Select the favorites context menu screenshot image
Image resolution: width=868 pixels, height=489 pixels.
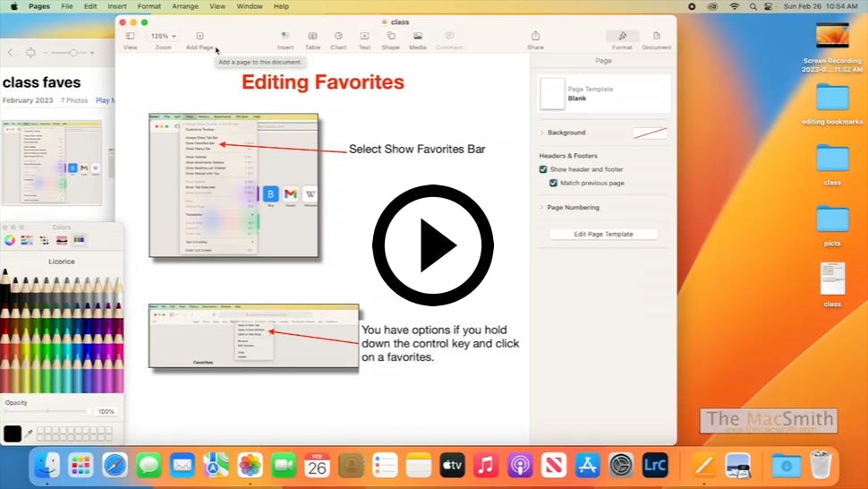(253, 336)
